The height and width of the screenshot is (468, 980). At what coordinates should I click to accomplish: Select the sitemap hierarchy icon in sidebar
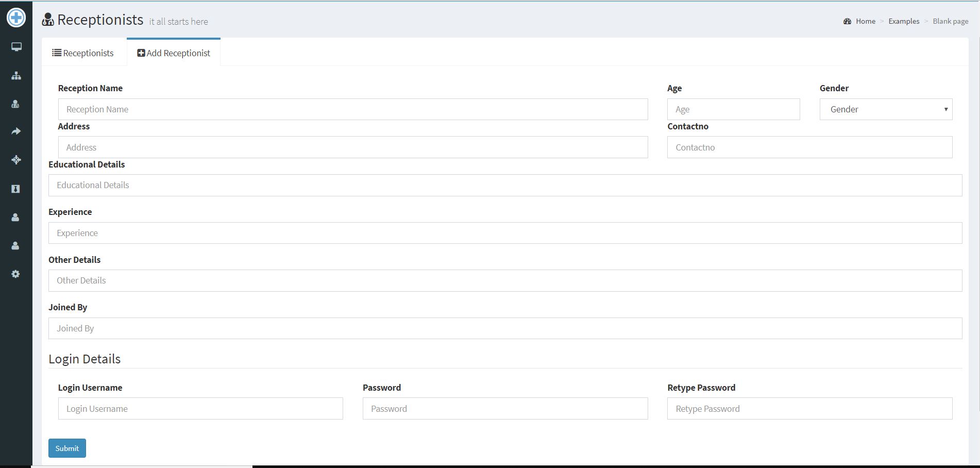coord(16,76)
